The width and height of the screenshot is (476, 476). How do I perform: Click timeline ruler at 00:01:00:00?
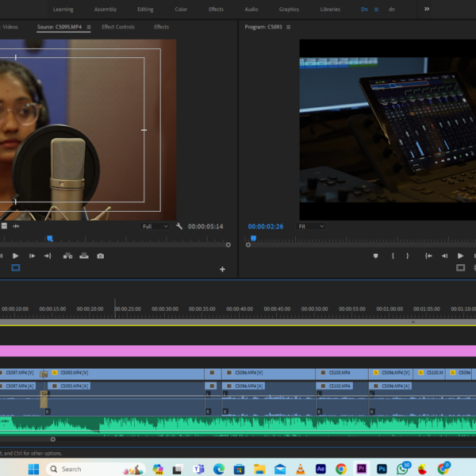pyautogui.click(x=390, y=309)
